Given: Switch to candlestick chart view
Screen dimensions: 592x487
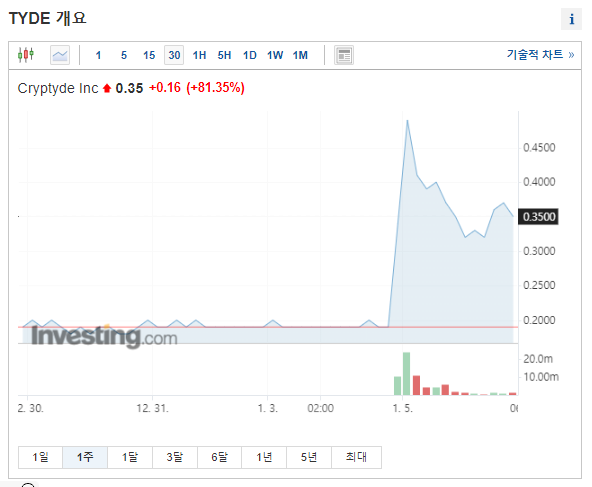Looking at the screenshot, I should point(26,55).
